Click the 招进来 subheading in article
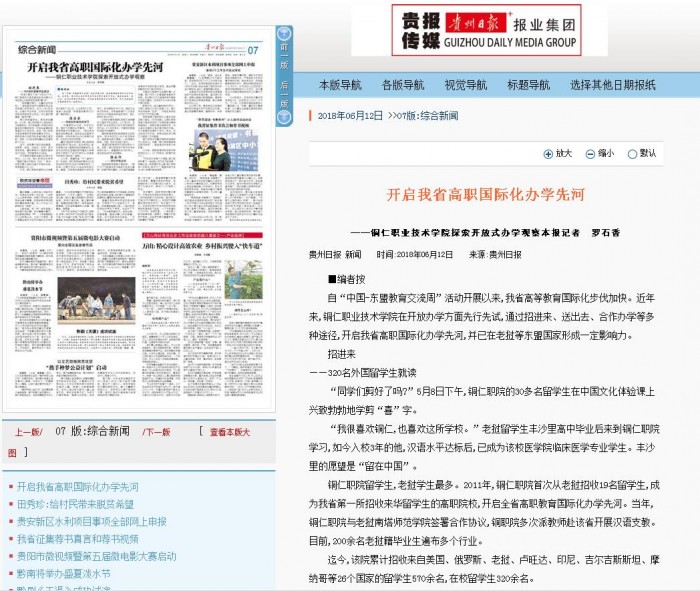 click(x=342, y=354)
